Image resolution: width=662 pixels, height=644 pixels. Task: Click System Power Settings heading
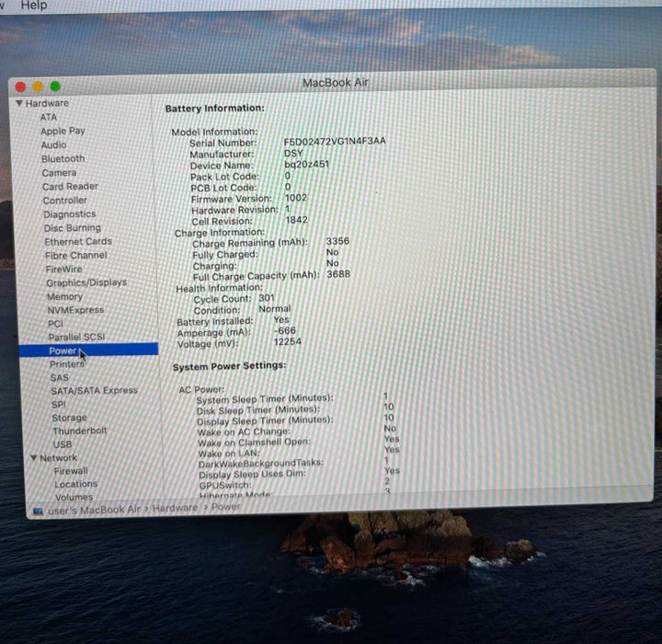(230, 366)
